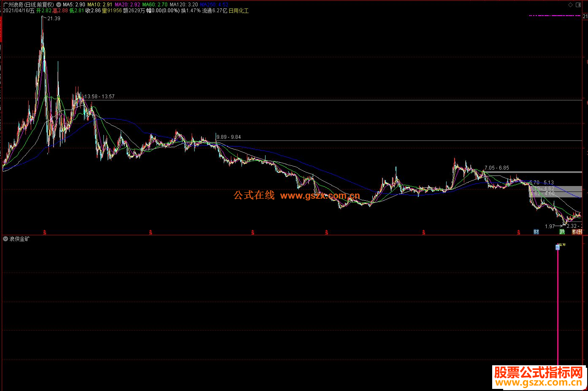Click the magenta dashed line at top right
This screenshot has width=588, height=391.
tap(554, 16)
